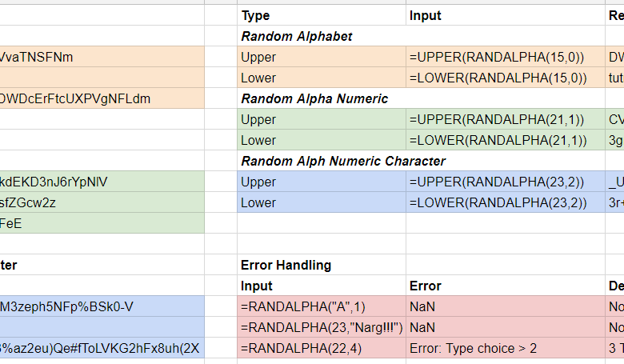Select the "Error: Type choice > 2" cell
624x364 pixels.
pyautogui.click(x=504, y=348)
